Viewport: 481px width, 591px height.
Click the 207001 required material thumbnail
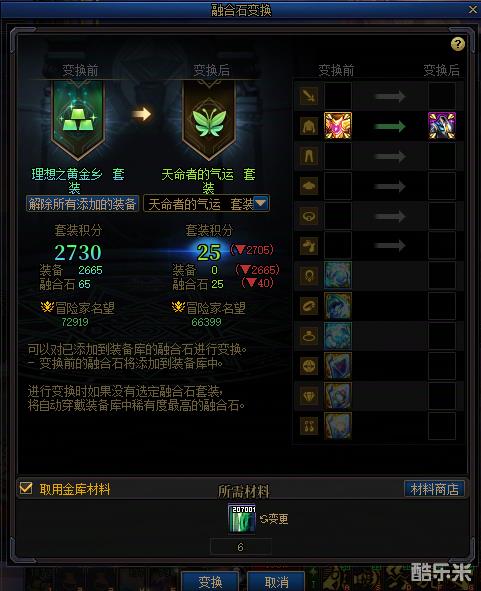[242, 518]
